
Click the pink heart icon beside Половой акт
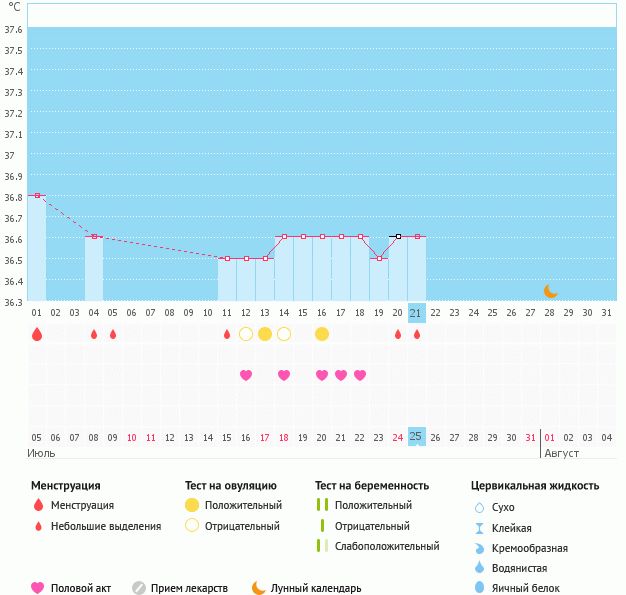[x=38, y=588]
